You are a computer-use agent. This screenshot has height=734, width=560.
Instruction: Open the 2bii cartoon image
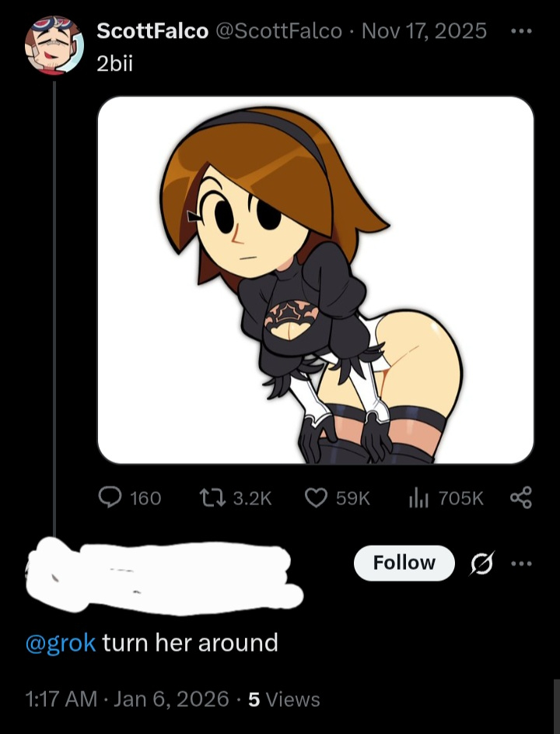[315, 279]
